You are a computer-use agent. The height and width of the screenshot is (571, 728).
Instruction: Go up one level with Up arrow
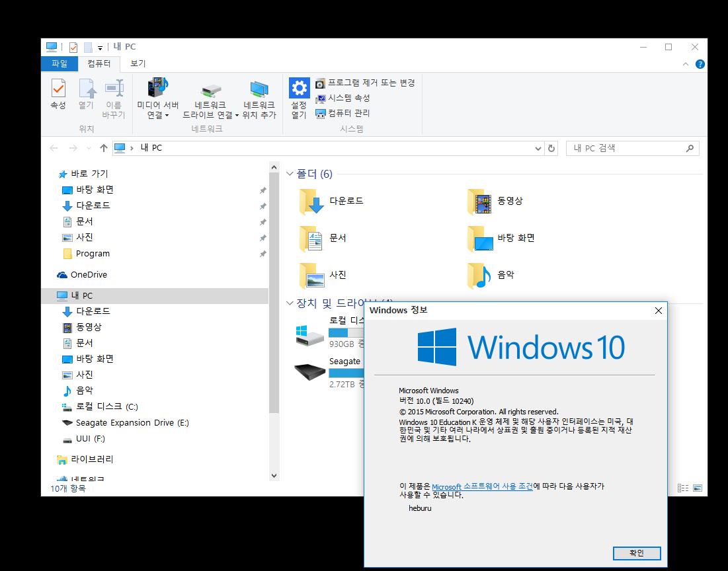(x=104, y=148)
